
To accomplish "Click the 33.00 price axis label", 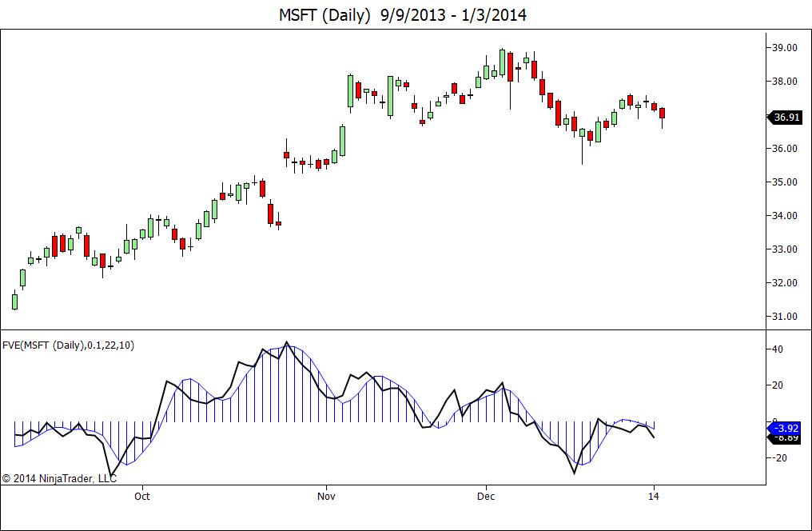I will tap(785, 250).
